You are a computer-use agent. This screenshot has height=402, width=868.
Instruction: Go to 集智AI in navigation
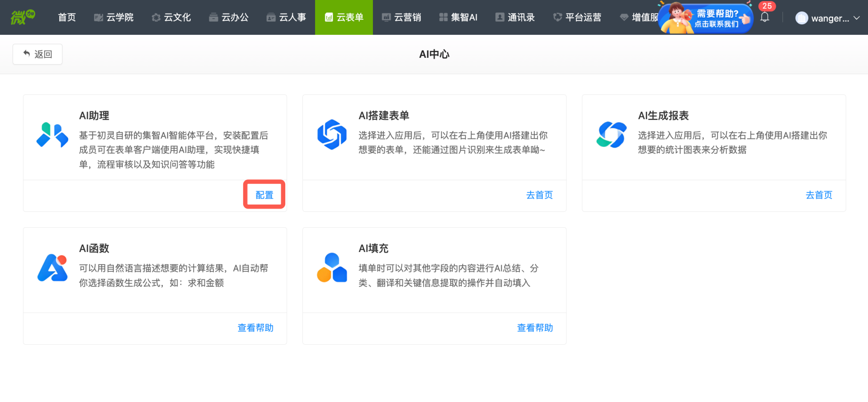pyautogui.click(x=458, y=17)
